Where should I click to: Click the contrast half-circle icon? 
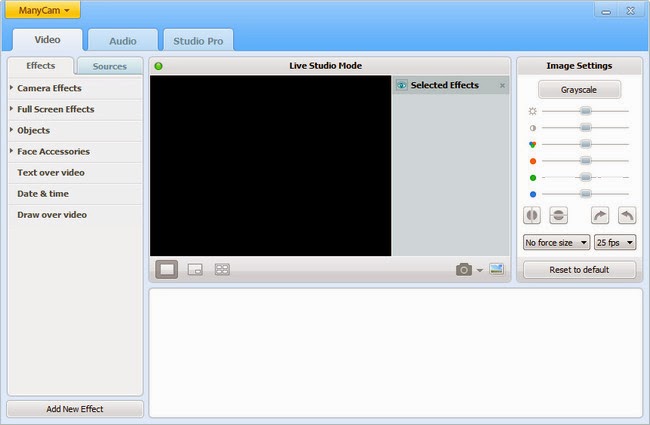[x=533, y=128]
